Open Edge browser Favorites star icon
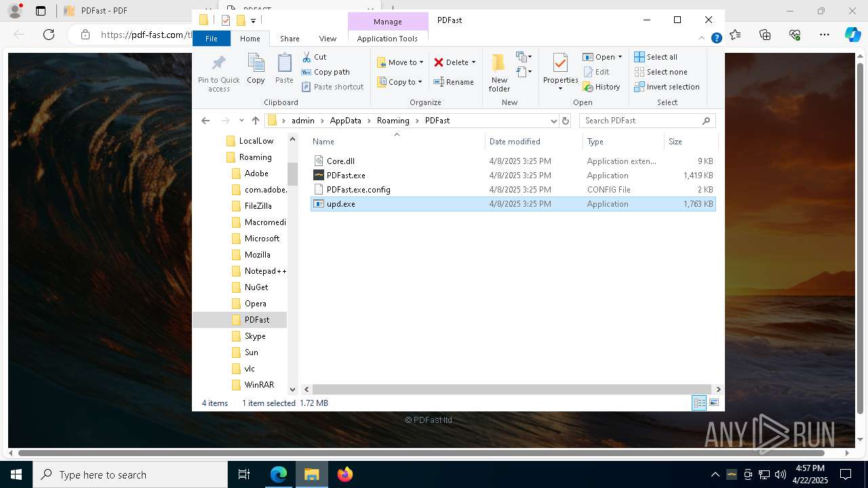This screenshot has width=868, height=488. pyautogui.click(x=735, y=35)
